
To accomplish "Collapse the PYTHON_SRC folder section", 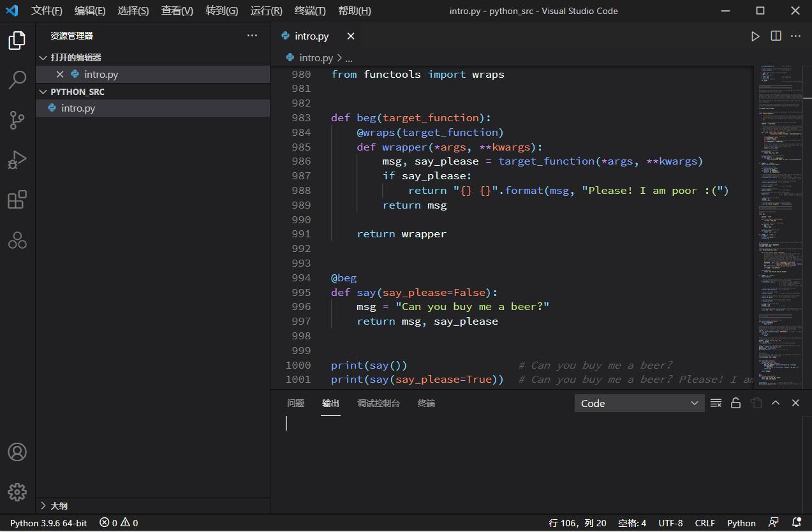I will coord(77,92).
